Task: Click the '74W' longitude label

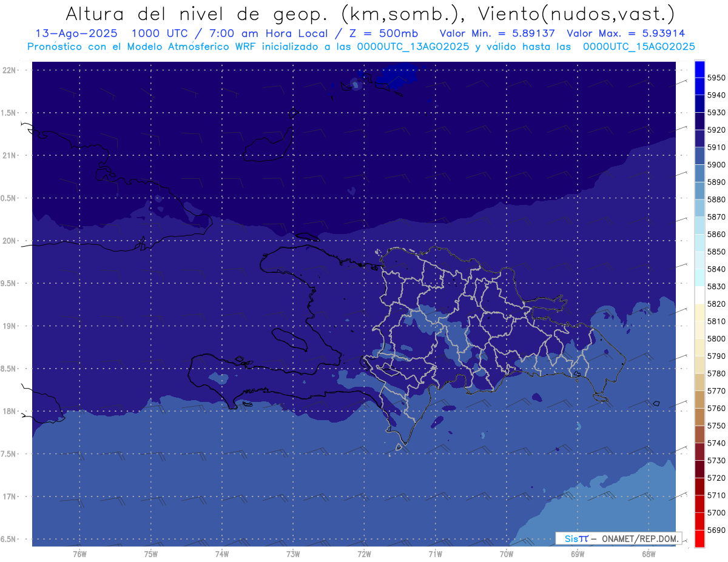Action: 222,554
